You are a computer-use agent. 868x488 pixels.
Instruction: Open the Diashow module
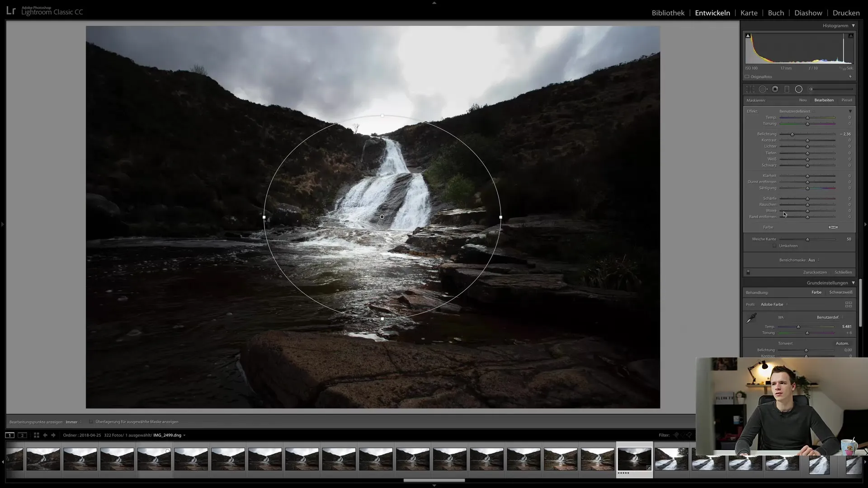pyautogui.click(x=808, y=13)
